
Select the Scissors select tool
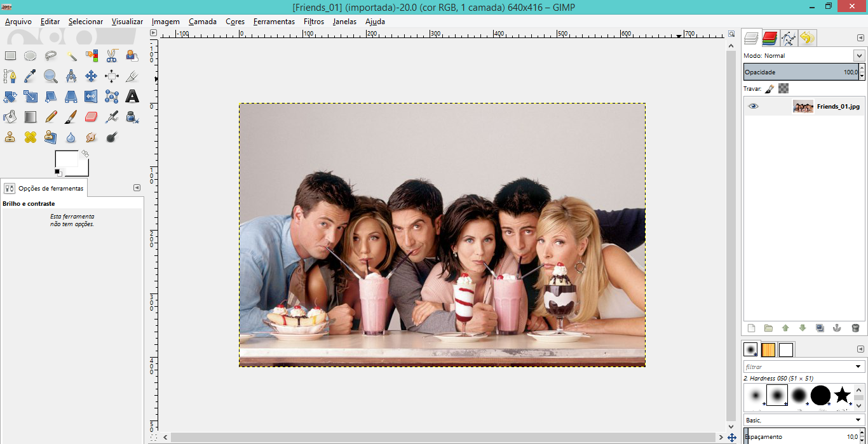tap(112, 56)
